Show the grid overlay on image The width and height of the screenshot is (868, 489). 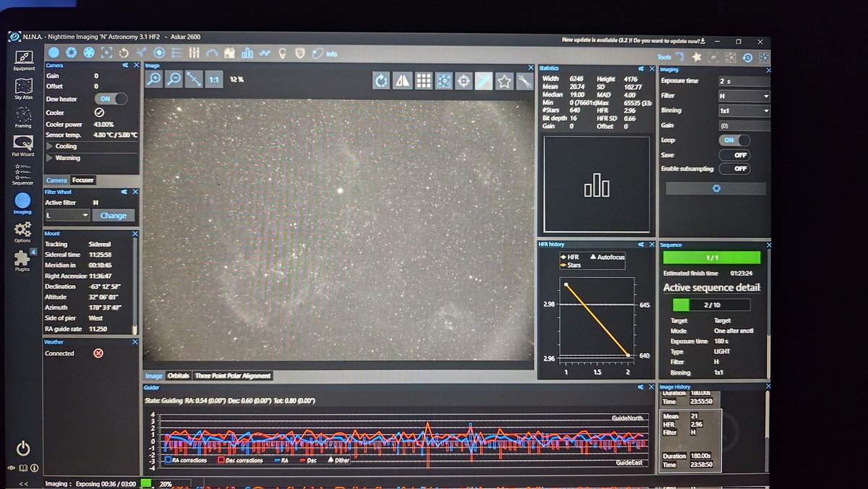point(423,80)
